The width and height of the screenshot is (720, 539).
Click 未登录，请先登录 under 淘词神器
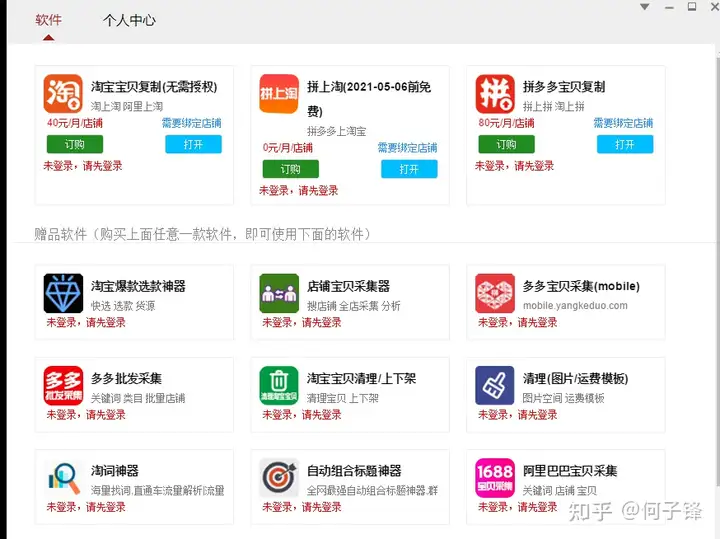[86, 507]
